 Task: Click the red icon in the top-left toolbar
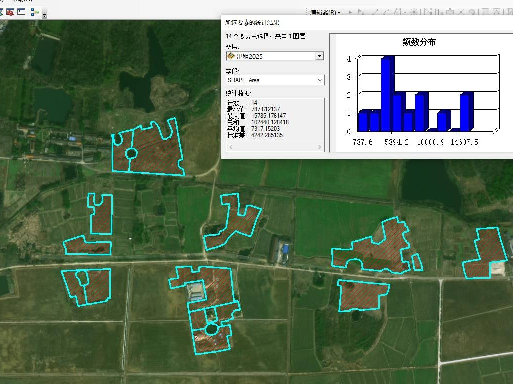click(x=10, y=12)
